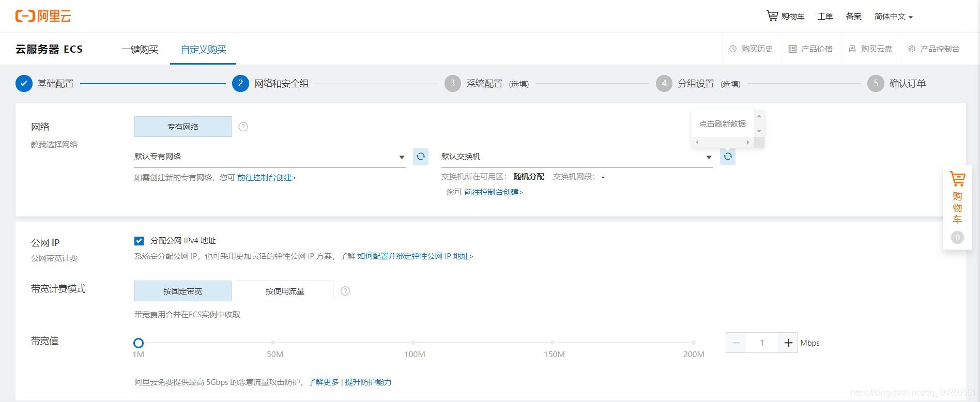The width and height of the screenshot is (980, 402).
Task: Select step 2 网络和安全组
Action: [x=270, y=83]
